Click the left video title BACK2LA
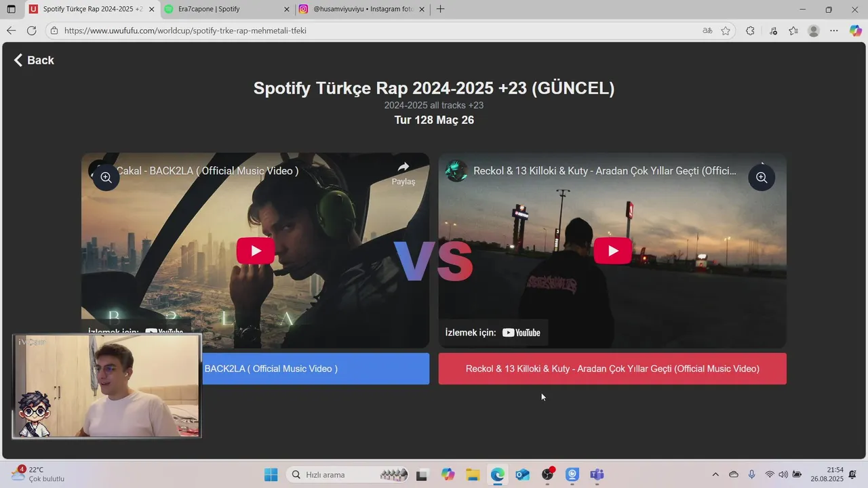Viewport: 868px width, 488px height. 208,171
